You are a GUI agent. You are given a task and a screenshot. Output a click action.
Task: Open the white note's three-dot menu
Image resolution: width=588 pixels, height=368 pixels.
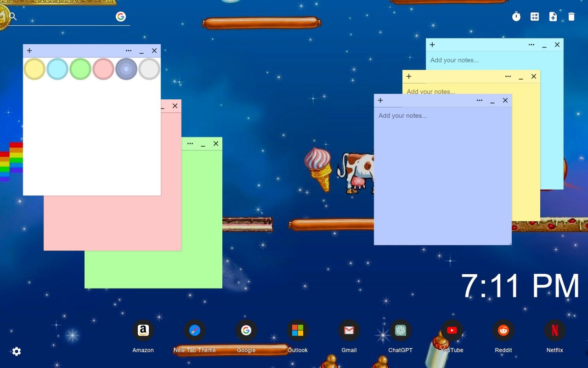[129, 51]
